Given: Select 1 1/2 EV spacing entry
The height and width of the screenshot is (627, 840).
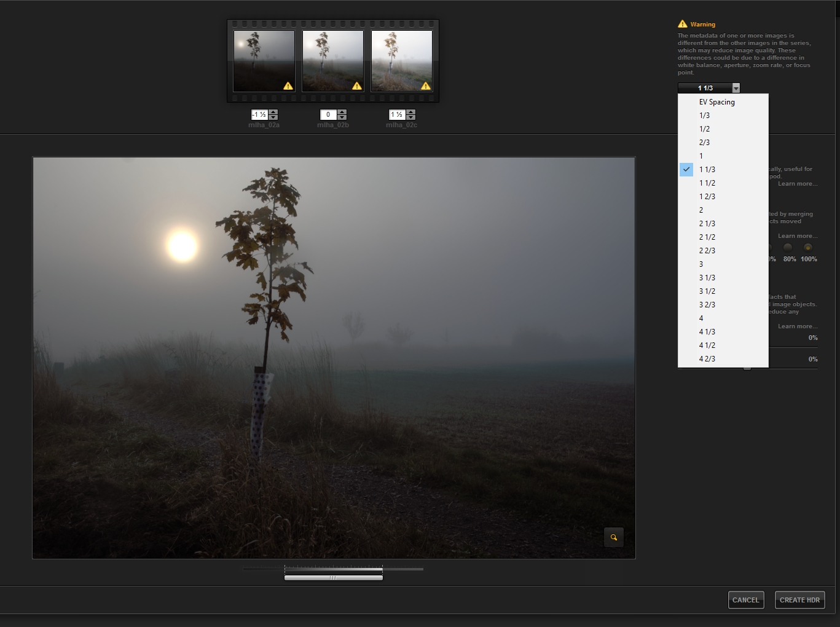Looking at the screenshot, I should pyautogui.click(x=707, y=183).
